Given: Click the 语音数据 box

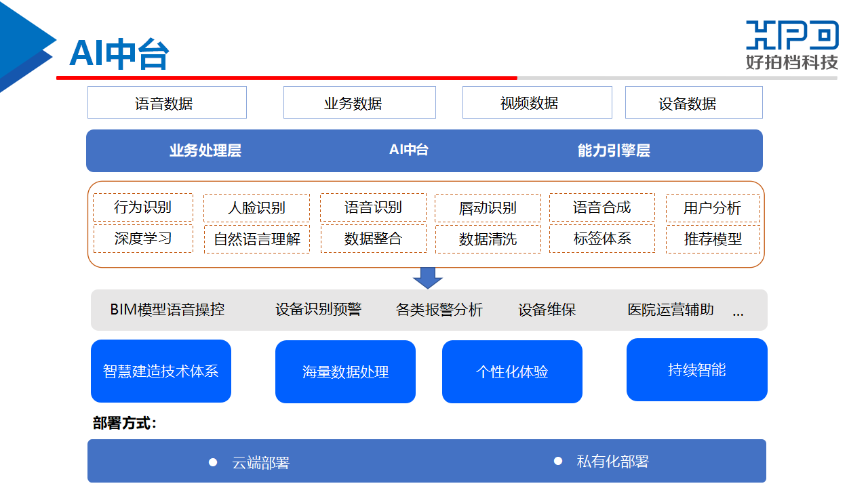Looking at the screenshot, I should [167, 103].
